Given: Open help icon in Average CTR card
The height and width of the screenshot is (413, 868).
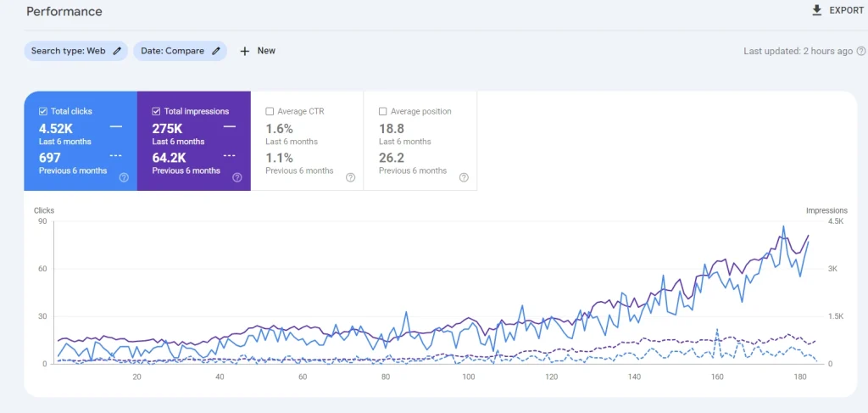Looking at the screenshot, I should pos(350,178).
